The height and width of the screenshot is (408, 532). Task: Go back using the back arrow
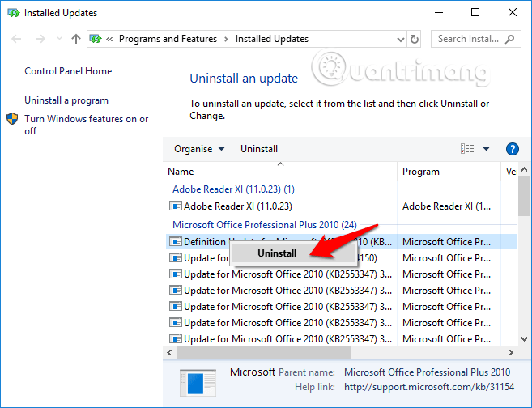click(x=16, y=39)
